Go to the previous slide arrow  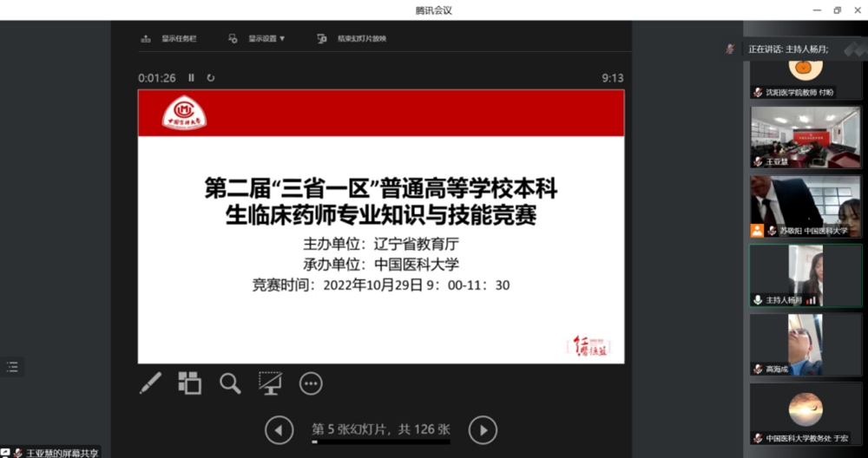click(x=279, y=429)
